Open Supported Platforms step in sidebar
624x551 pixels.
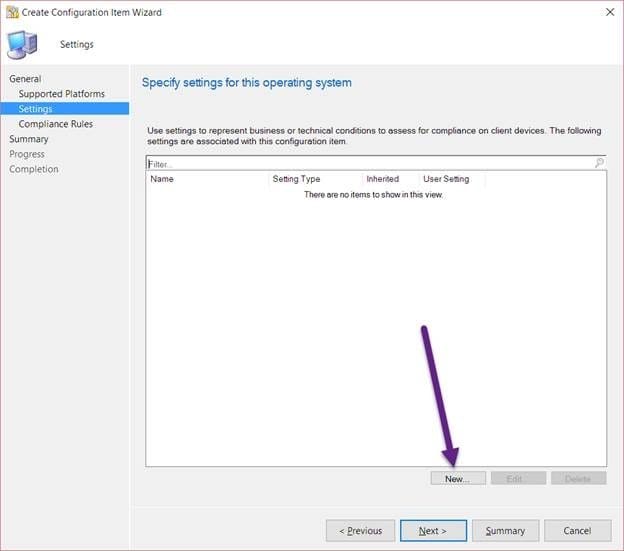[x=62, y=94]
